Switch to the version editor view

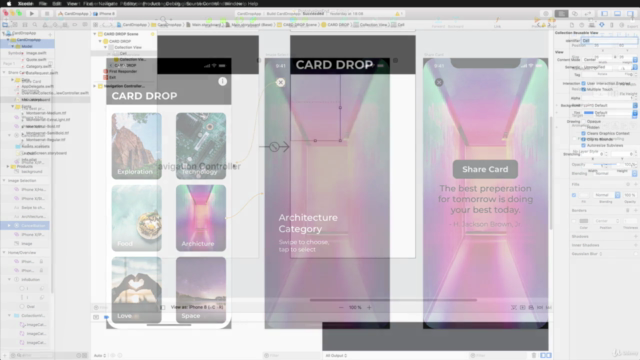coord(588,13)
